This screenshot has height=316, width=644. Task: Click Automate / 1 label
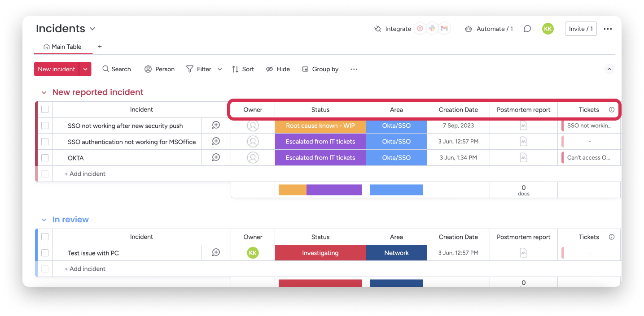coord(495,29)
